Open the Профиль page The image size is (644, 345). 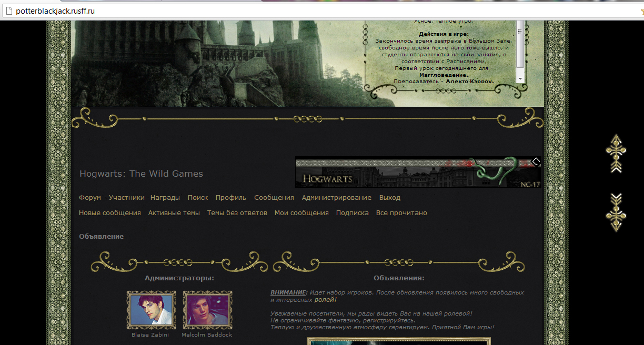point(231,198)
